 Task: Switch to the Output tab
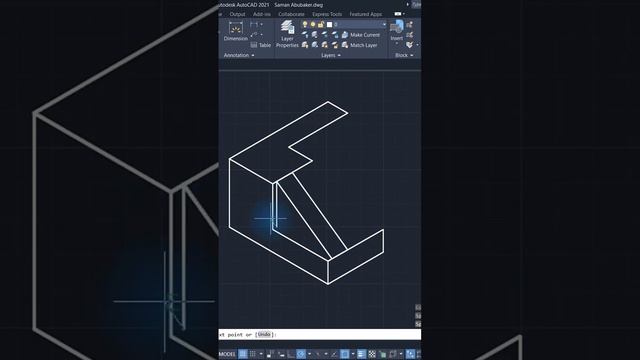pos(237,14)
